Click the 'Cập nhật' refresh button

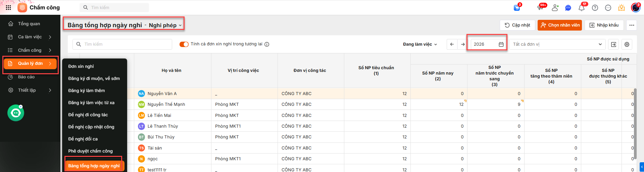517,25
